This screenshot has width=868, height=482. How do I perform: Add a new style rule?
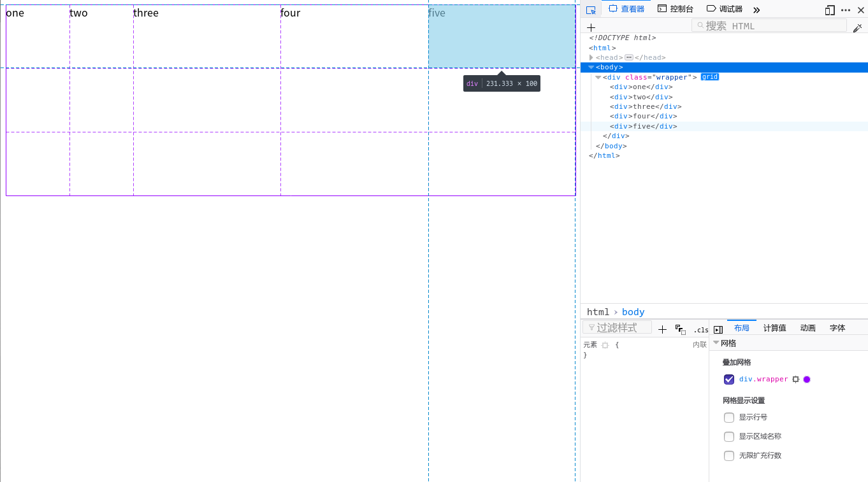pyautogui.click(x=662, y=329)
